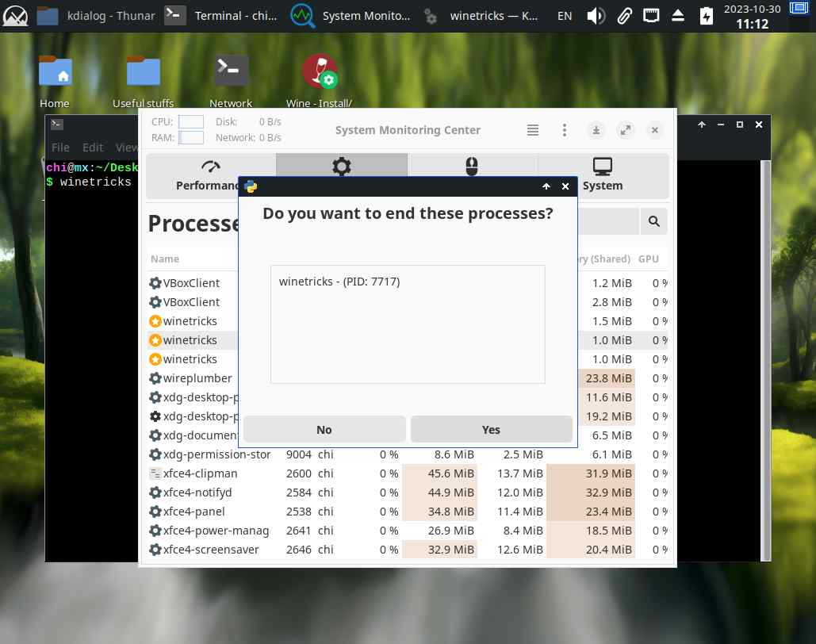Select xdg-permission-stor process row
Viewport: 816px width, 644px height.
(x=408, y=454)
